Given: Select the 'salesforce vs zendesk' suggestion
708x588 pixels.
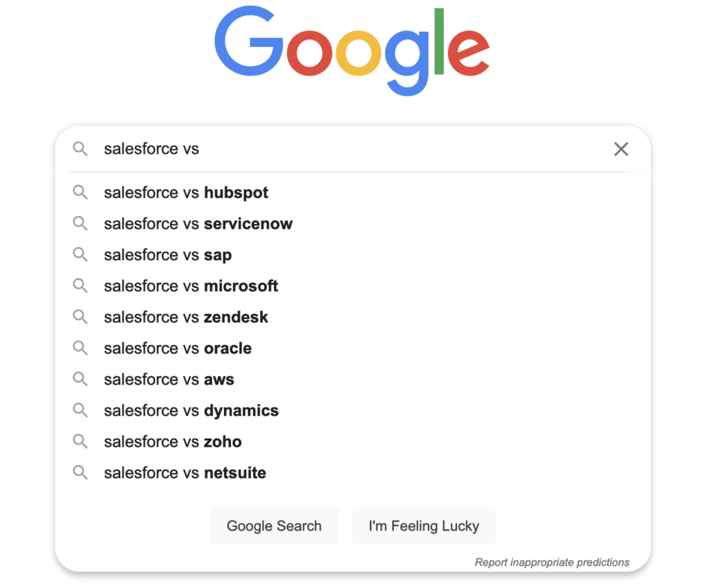Looking at the screenshot, I should pos(185,317).
